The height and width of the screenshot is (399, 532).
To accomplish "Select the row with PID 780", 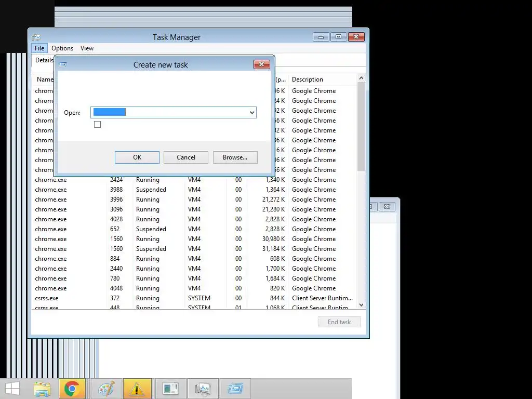I will pyautogui.click(x=194, y=278).
